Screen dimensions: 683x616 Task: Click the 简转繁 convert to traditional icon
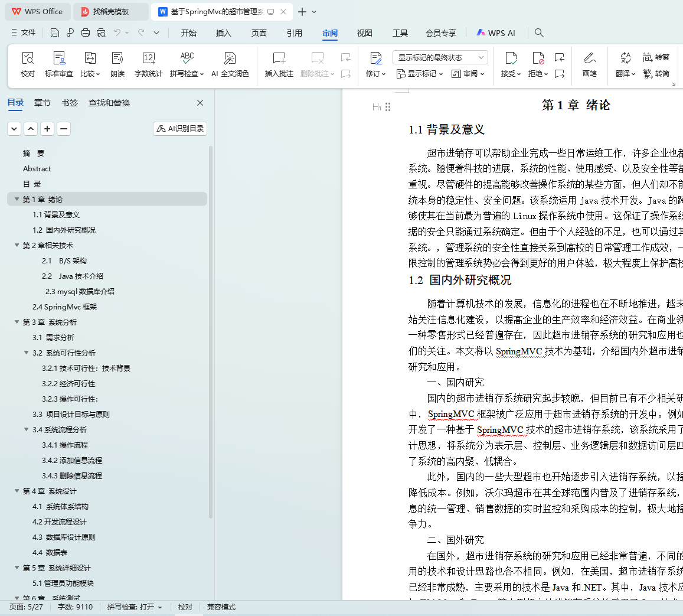pyautogui.click(x=656, y=57)
